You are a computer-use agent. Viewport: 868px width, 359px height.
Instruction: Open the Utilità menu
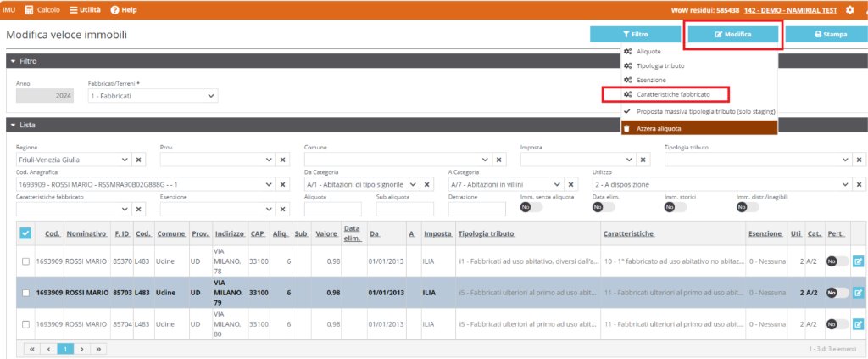point(86,10)
